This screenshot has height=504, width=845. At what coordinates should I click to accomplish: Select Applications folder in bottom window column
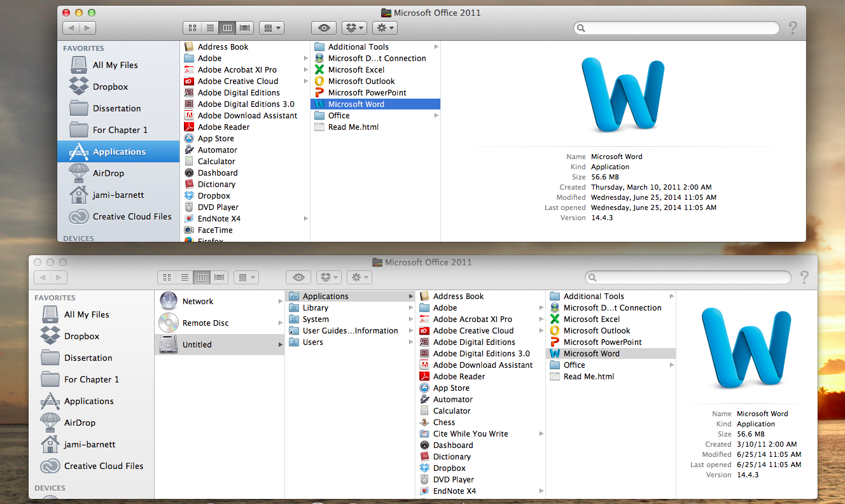(x=350, y=297)
